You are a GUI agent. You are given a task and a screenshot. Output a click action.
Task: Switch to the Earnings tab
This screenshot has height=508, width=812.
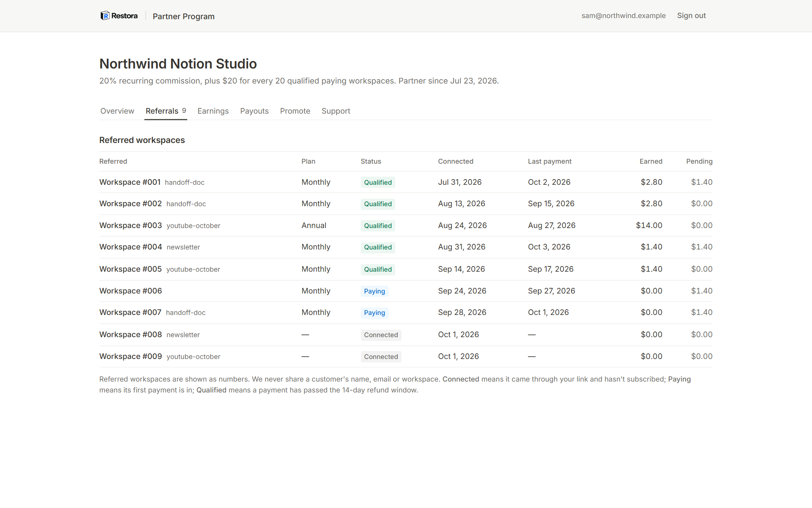pyautogui.click(x=213, y=111)
